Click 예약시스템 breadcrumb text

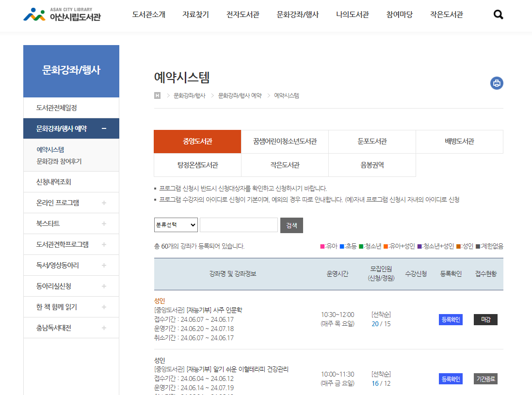coord(287,95)
